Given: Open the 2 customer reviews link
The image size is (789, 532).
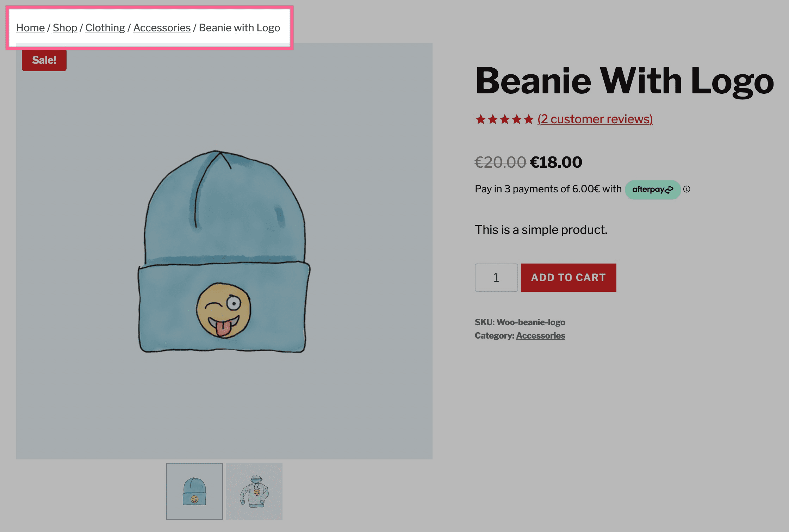Looking at the screenshot, I should point(595,119).
